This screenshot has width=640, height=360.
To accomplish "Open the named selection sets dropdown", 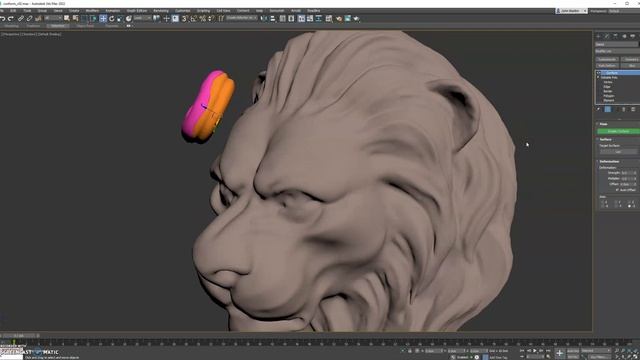I will [242, 18].
